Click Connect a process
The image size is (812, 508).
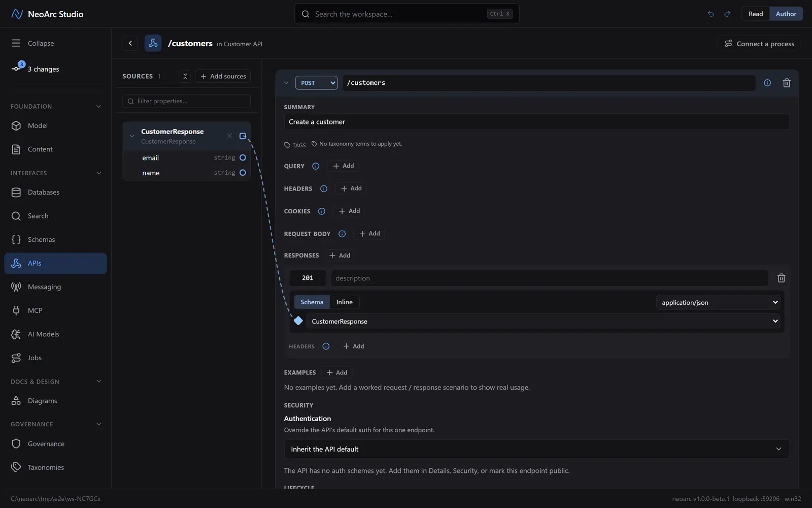[759, 44]
